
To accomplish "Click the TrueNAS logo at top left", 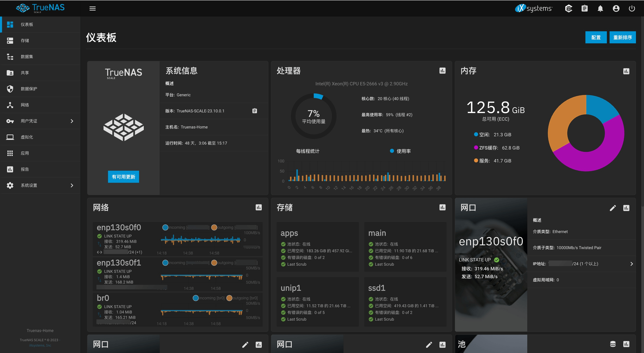I will click(40, 8).
